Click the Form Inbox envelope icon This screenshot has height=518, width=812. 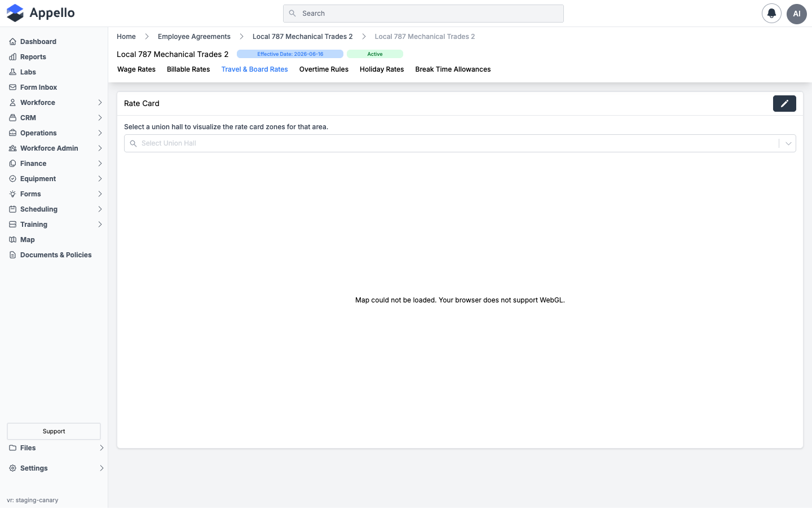coord(12,87)
